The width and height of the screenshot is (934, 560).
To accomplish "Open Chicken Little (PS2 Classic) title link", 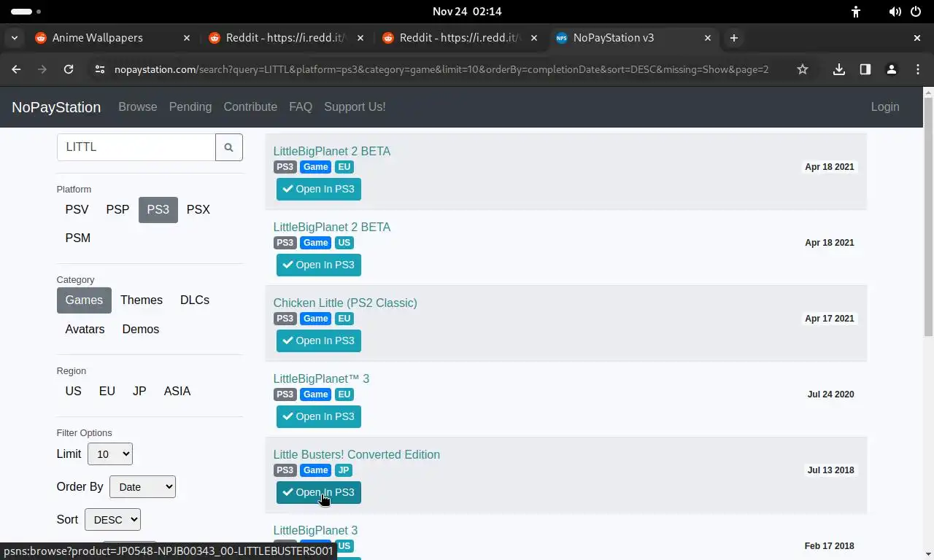I will (x=345, y=303).
